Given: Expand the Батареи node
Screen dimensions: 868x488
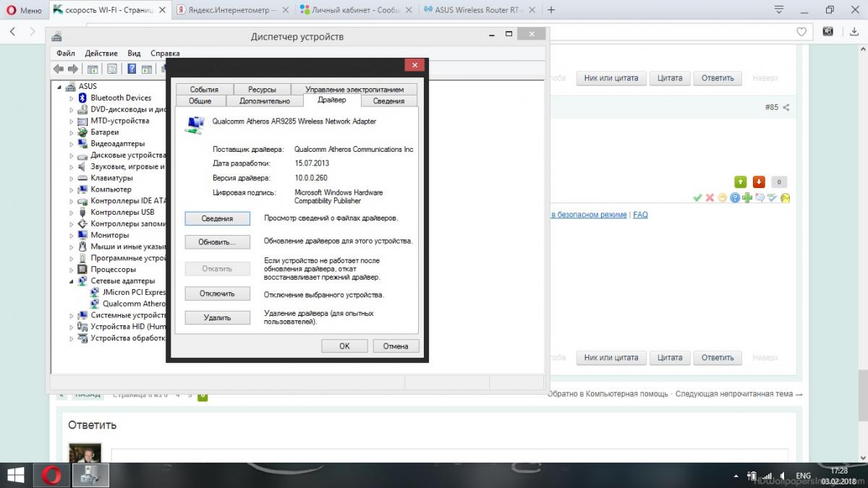Looking at the screenshot, I should (x=72, y=132).
